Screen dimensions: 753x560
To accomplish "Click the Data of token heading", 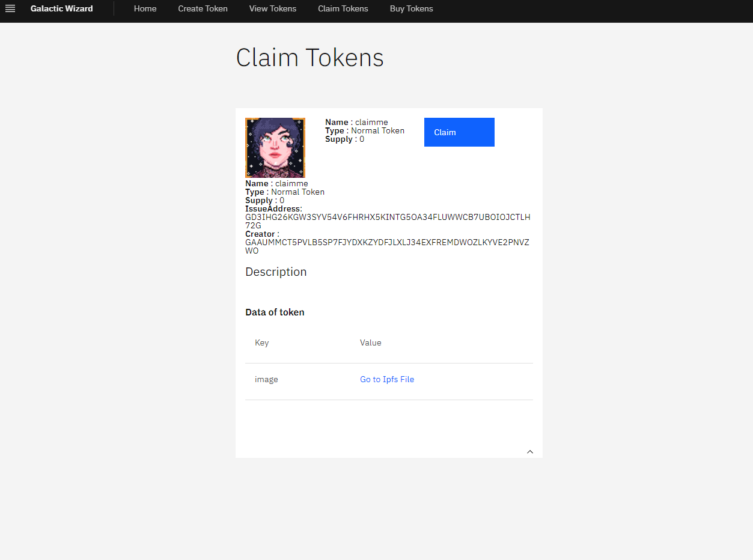I will tap(275, 312).
